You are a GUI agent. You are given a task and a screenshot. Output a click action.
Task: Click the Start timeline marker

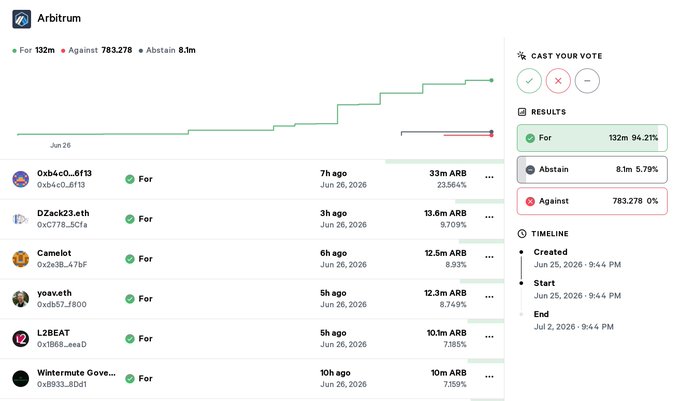pos(521,283)
